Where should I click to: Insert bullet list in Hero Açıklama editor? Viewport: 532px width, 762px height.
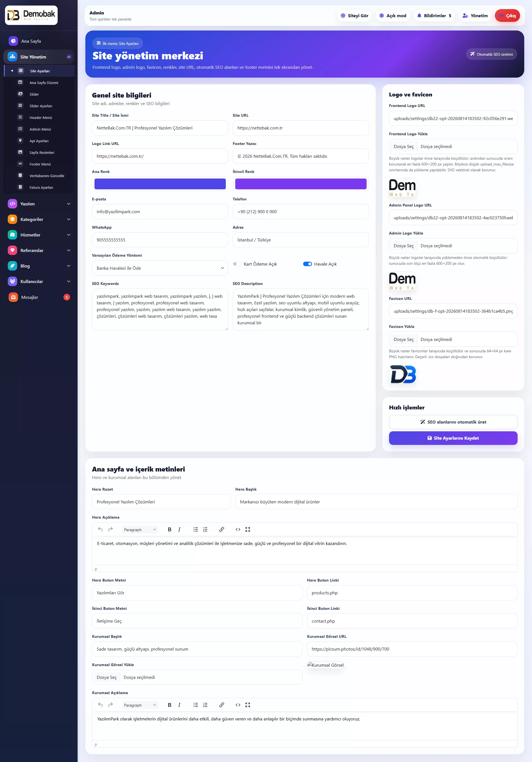click(x=196, y=529)
